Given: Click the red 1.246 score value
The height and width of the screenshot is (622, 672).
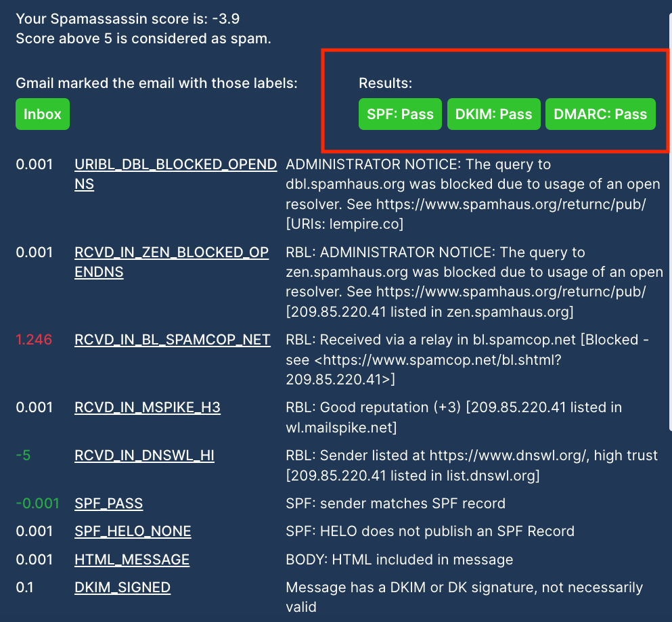Looking at the screenshot, I should click(x=34, y=340).
